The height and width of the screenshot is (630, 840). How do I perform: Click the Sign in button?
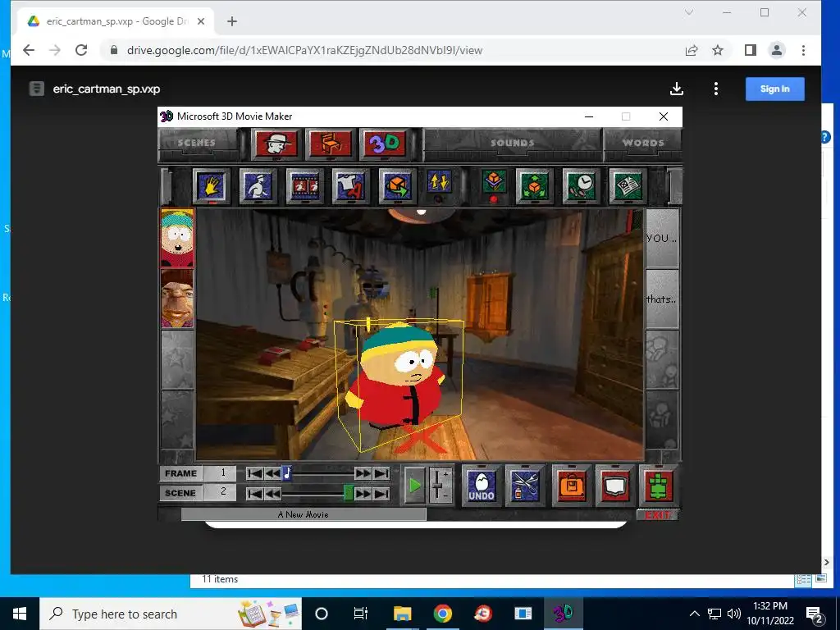pyautogui.click(x=774, y=89)
